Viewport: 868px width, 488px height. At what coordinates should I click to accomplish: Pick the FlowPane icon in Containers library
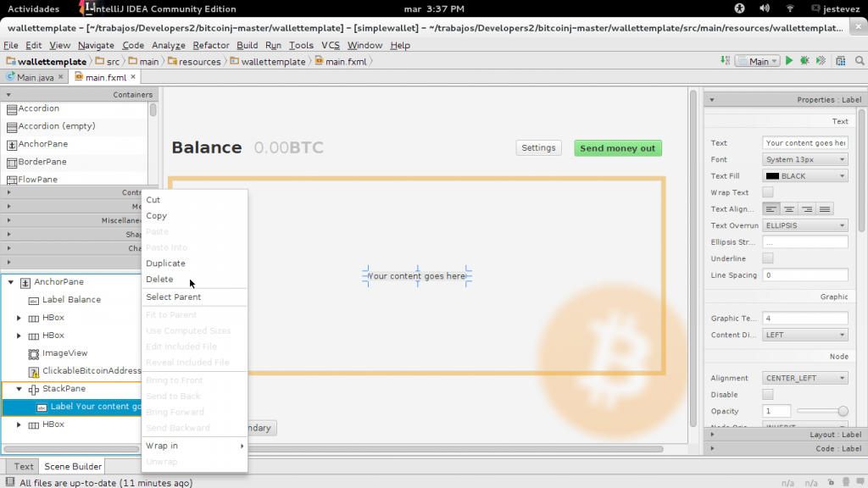point(12,180)
